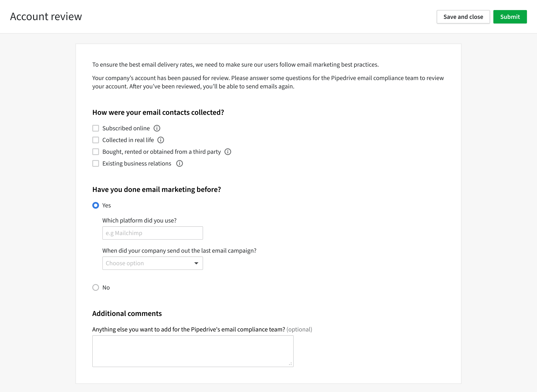Enable the 'Collected in real life' checkbox
The width and height of the screenshot is (537, 392).
pyautogui.click(x=95, y=140)
